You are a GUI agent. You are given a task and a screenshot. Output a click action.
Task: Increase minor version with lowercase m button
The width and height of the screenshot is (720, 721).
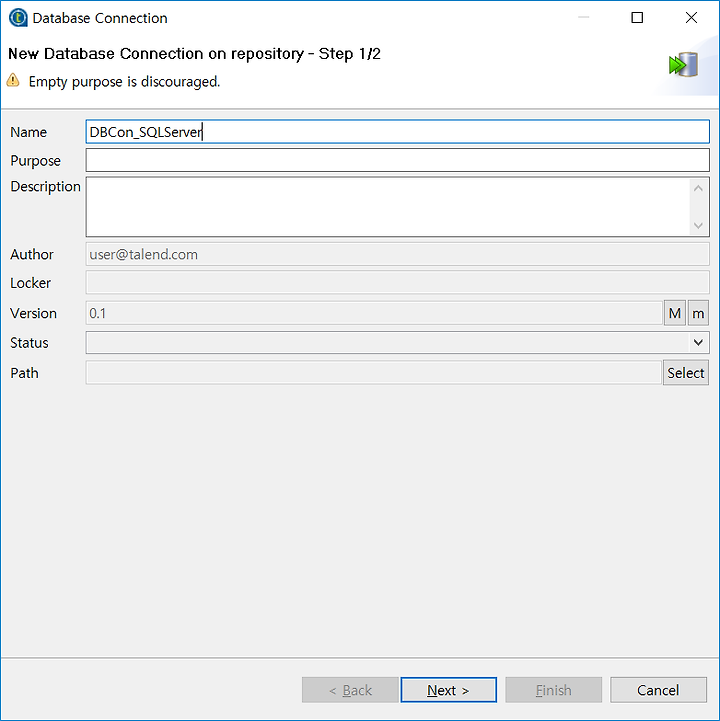click(698, 313)
